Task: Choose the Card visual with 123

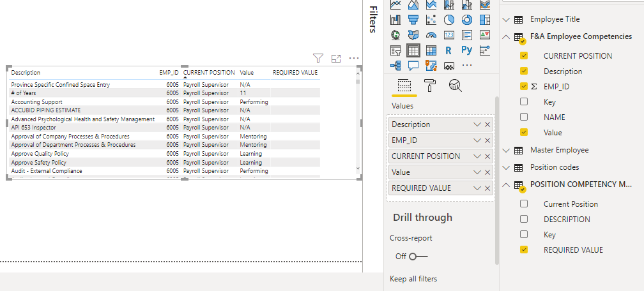Action: point(449,35)
